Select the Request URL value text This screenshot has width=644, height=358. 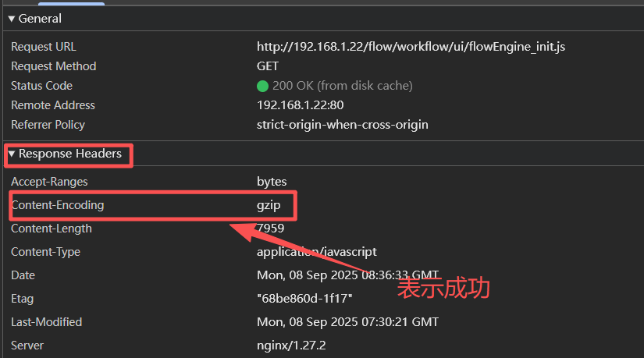(411, 47)
